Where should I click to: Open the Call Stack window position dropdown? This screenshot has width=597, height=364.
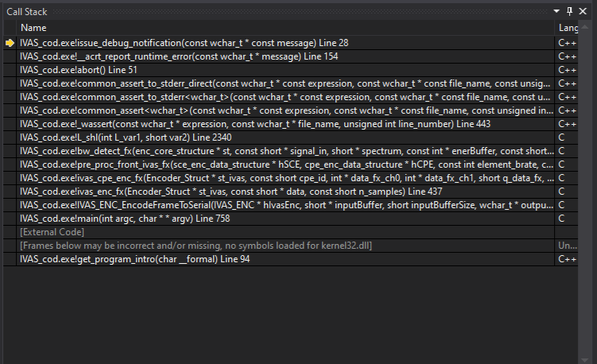pyautogui.click(x=557, y=10)
